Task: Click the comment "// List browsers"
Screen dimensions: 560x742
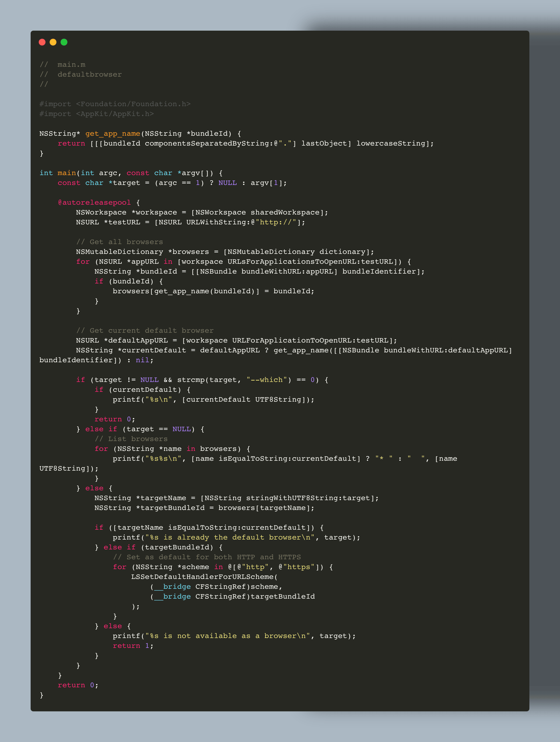Action: click(x=131, y=439)
